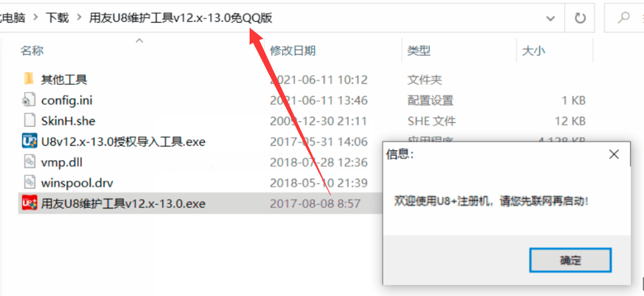Select the SkinH.she file icon

click(x=29, y=121)
